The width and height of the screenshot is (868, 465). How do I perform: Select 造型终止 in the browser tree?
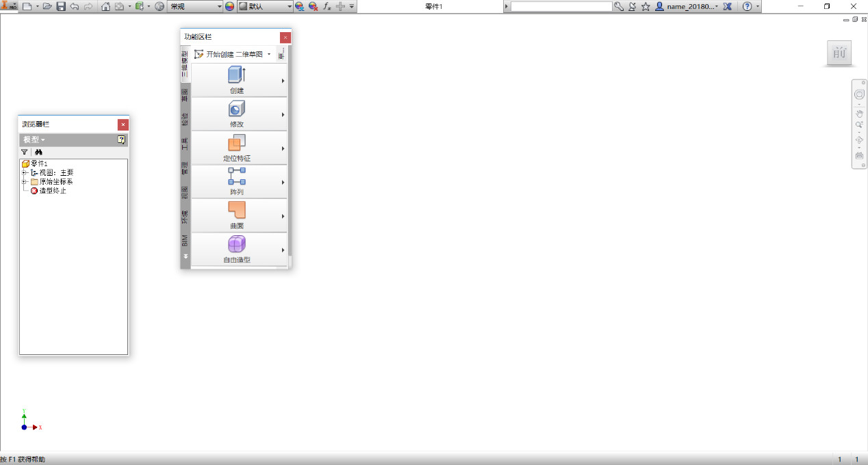pyautogui.click(x=49, y=191)
